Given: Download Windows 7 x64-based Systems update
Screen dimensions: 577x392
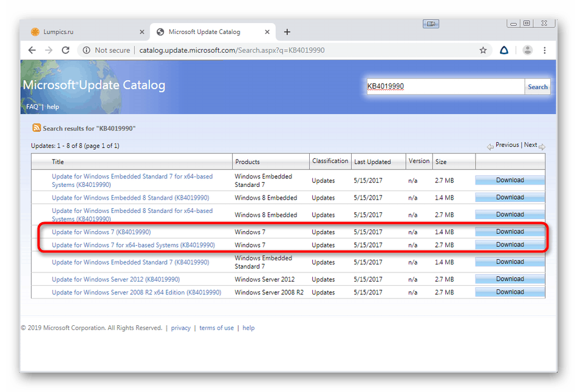Looking at the screenshot, I should (510, 245).
